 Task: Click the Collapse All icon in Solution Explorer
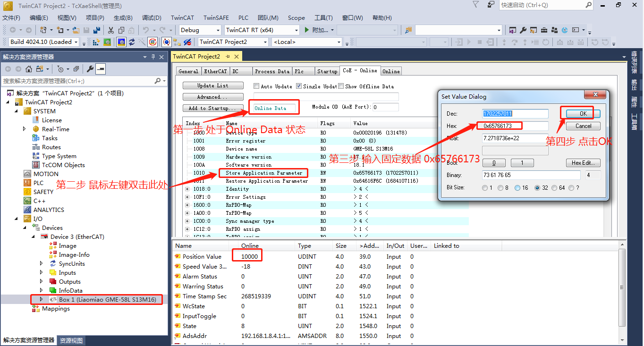pos(76,69)
